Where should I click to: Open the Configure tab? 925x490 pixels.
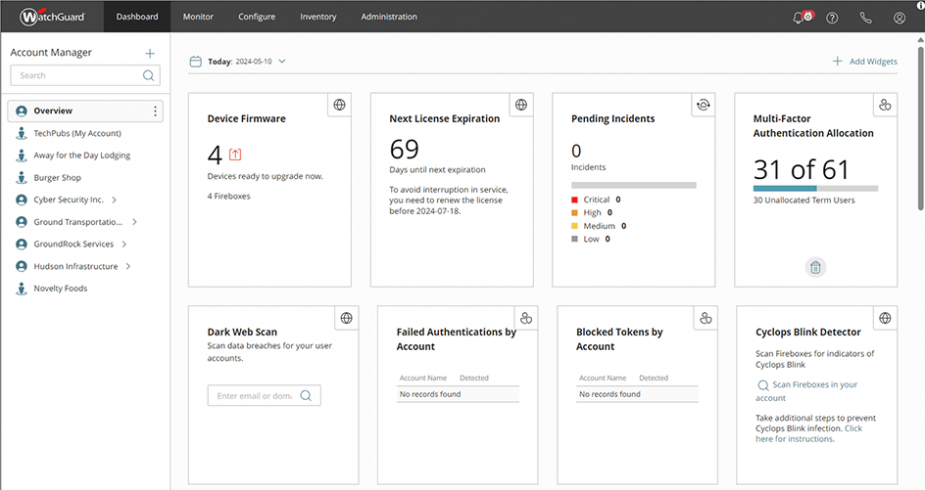tap(256, 17)
